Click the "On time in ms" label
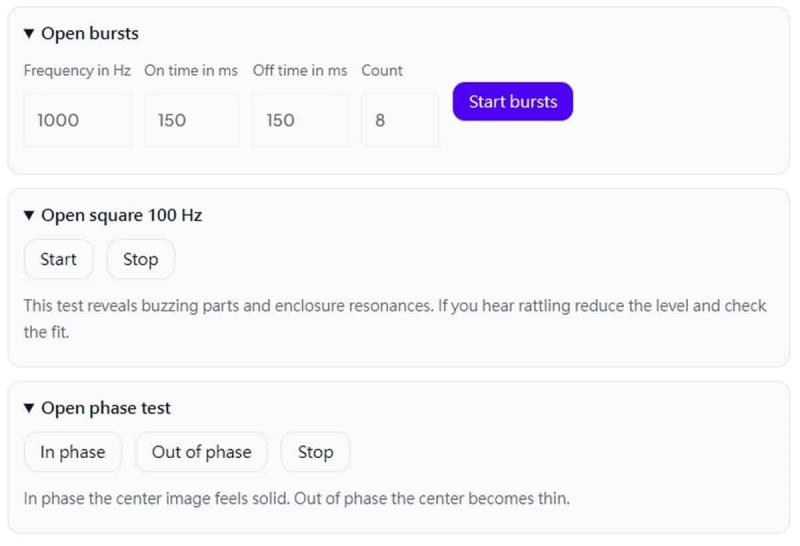Viewport: 800px width, 546px height. (x=191, y=71)
